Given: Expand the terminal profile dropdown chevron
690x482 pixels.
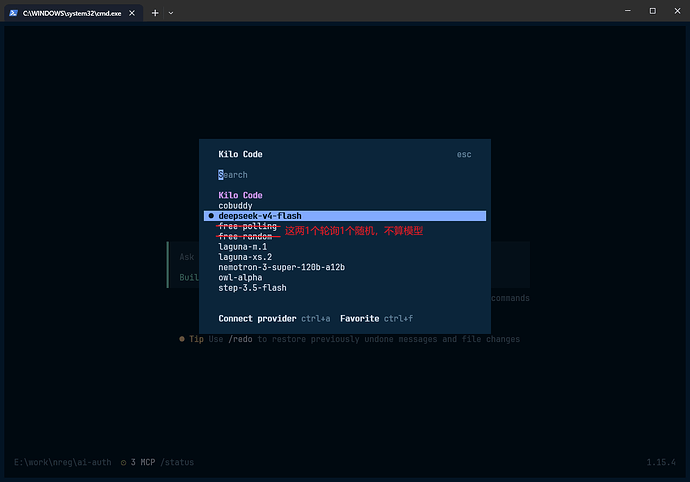Looking at the screenshot, I should click(171, 13).
